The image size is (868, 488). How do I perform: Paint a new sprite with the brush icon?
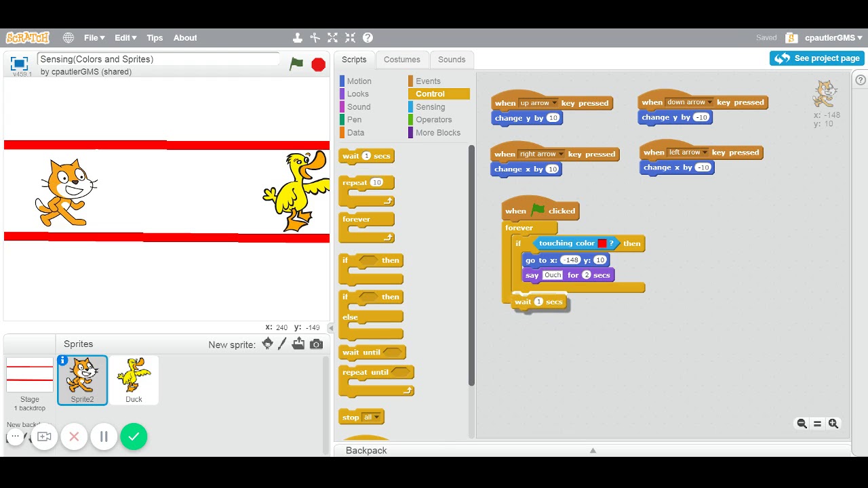(283, 344)
